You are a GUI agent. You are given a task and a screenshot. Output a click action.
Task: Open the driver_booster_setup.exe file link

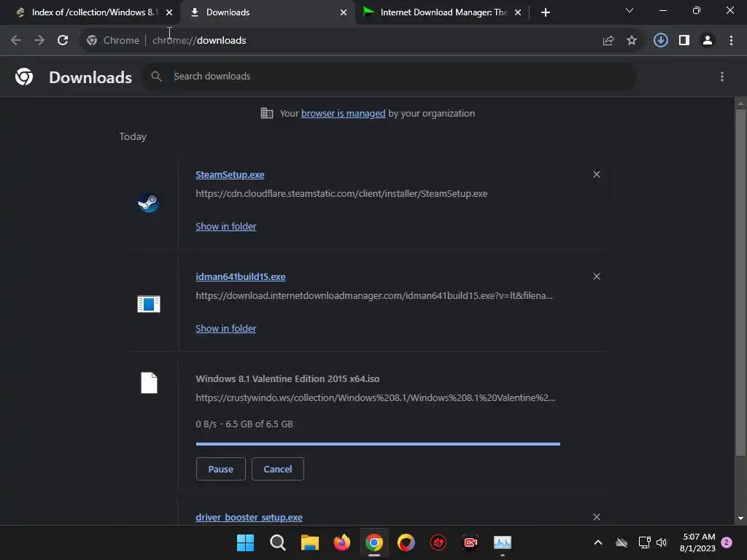pos(249,517)
